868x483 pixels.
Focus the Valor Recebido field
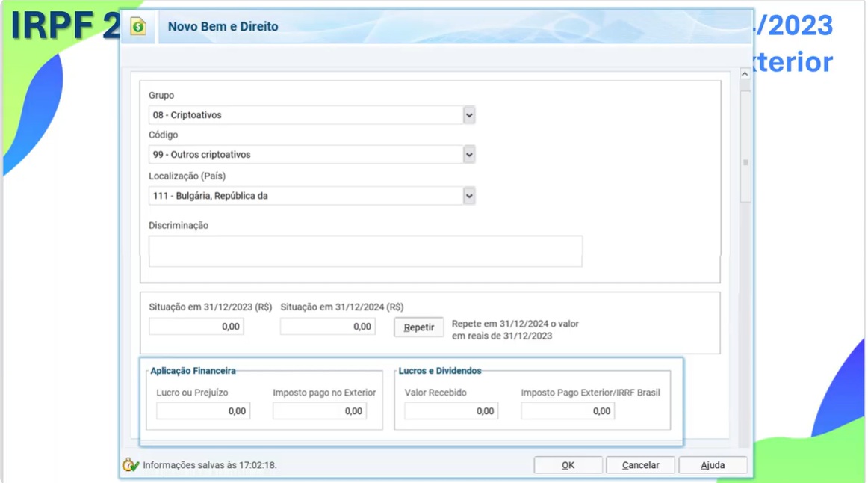(451, 411)
